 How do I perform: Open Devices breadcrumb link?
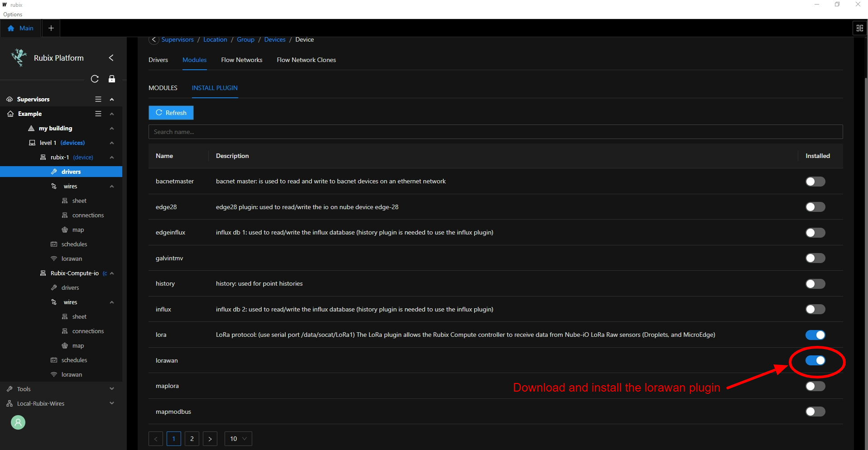(275, 39)
